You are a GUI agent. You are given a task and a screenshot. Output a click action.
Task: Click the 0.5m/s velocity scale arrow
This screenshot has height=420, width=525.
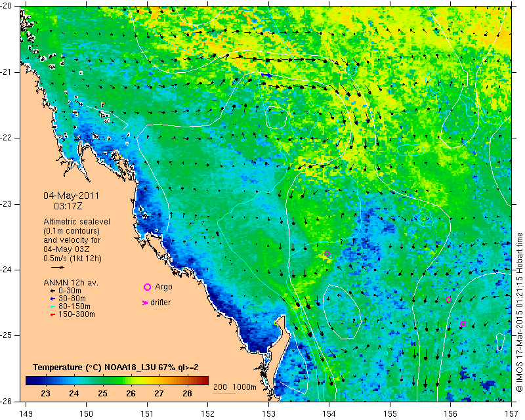click(x=58, y=267)
